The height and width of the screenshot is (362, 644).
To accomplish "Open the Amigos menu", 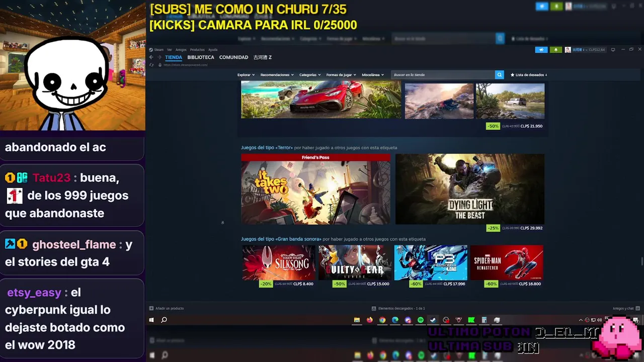I will pos(181,50).
